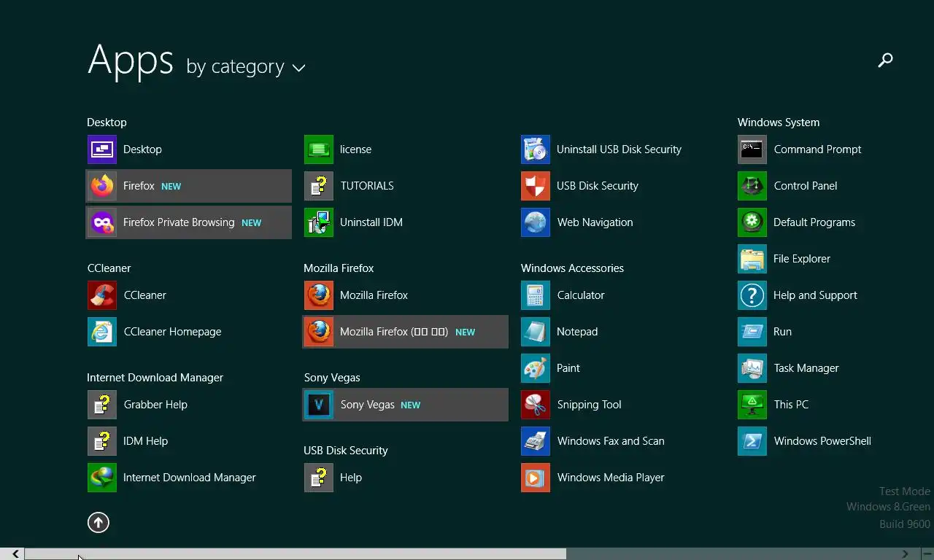The width and height of the screenshot is (934, 560).
Task: Open Default Programs green icon
Action: tap(752, 222)
